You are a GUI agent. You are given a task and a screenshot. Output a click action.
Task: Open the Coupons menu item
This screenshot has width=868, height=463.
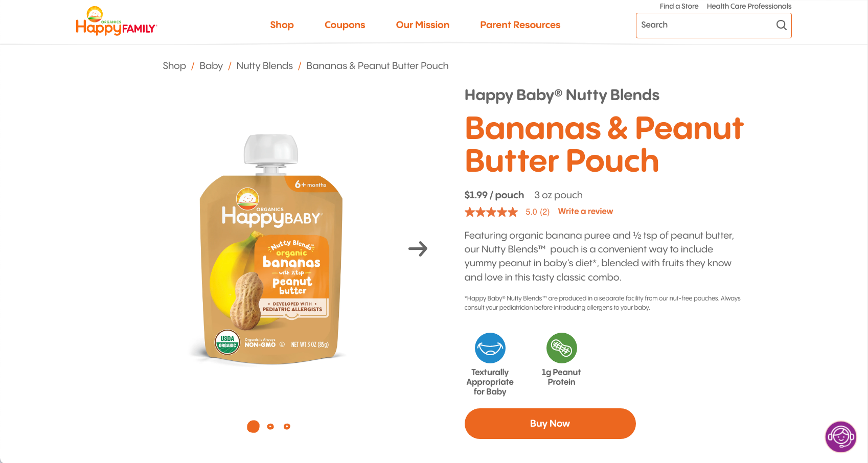click(x=345, y=25)
